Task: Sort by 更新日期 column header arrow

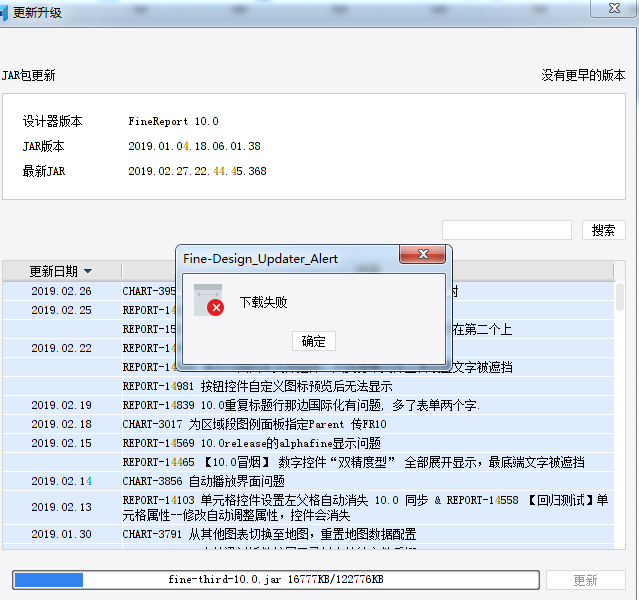Action: tap(88, 271)
